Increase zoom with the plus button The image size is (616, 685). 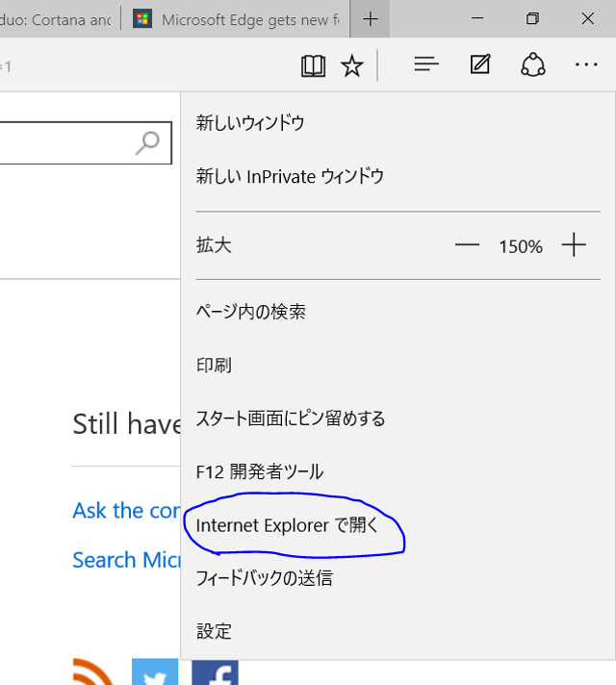(574, 245)
